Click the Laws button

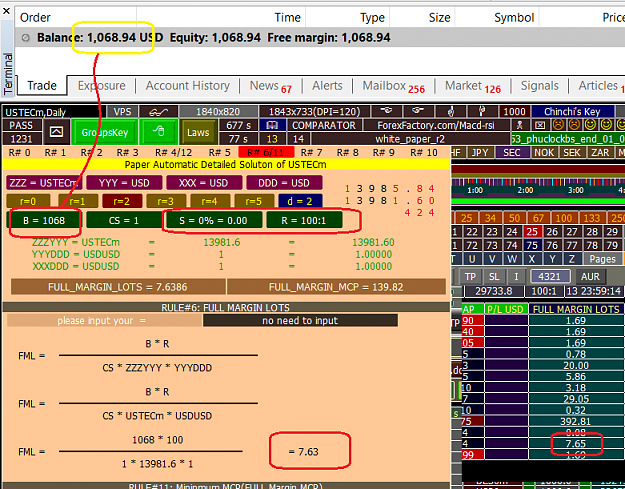tap(198, 132)
